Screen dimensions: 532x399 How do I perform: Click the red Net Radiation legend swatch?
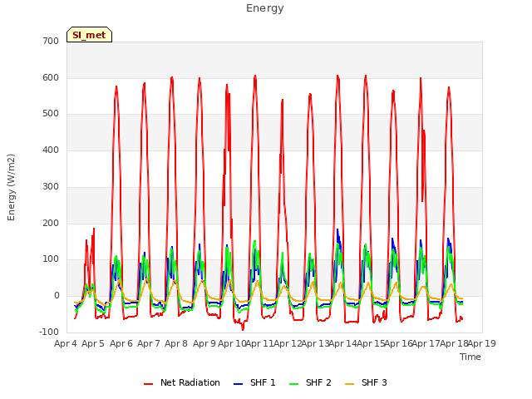click(x=148, y=384)
